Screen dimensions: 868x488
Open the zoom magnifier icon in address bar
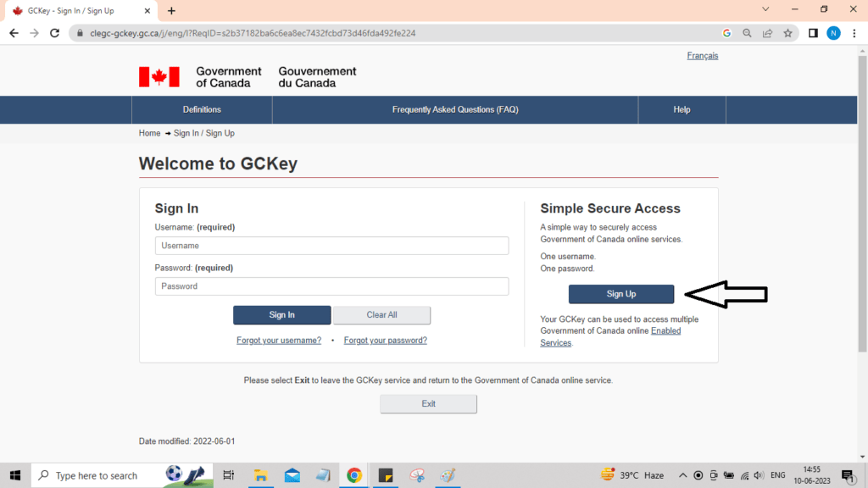[x=747, y=33]
